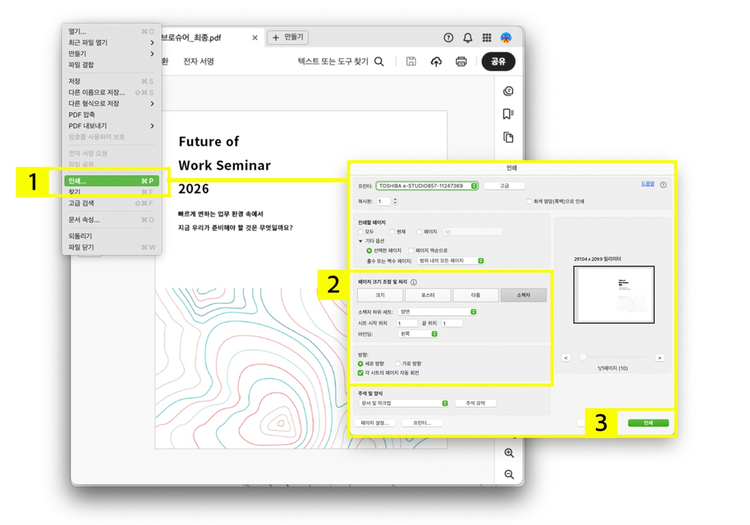750x525 pixels.
Task: Expand the PDF 내보내기 submenu
Action: [x=111, y=126]
